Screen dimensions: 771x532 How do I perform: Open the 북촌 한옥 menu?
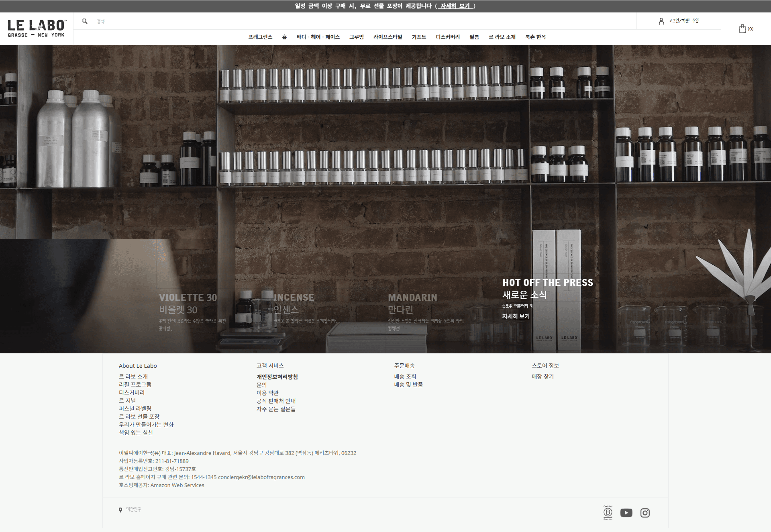coord(536,37)
